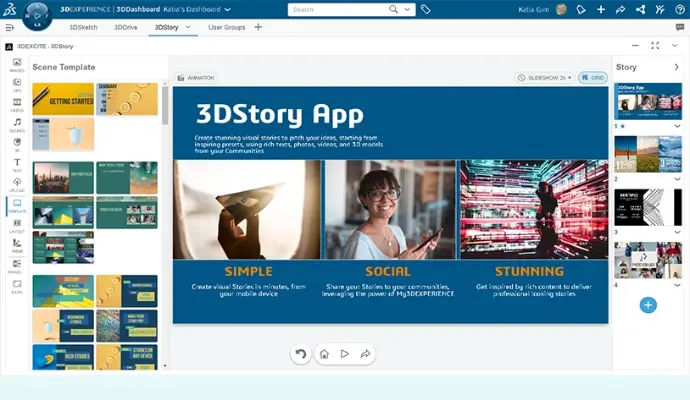Click the search magnifier icon
Viewport: 690px width, 400px height.
click(393, 9)
